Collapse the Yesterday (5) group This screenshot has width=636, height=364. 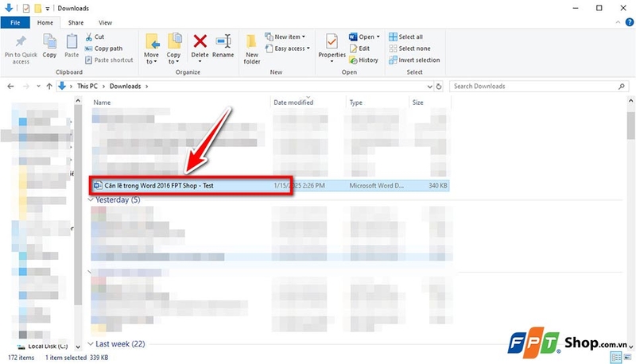pos(91,199)
